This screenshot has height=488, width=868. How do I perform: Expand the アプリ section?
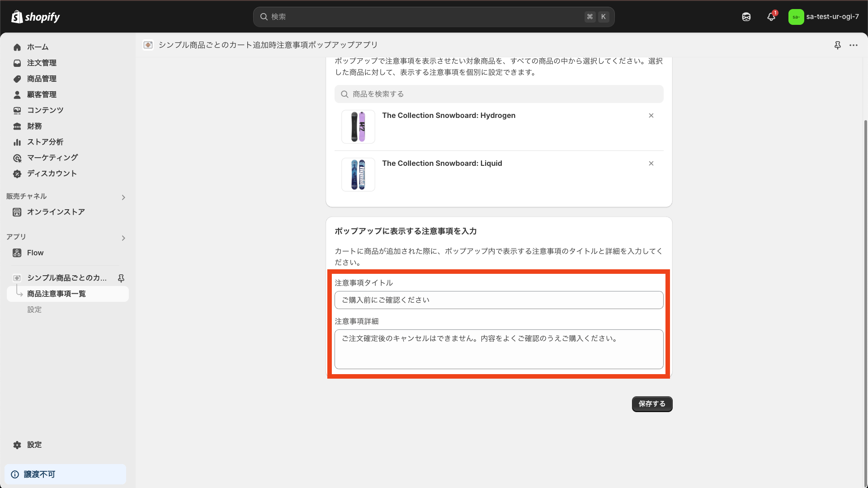coord(123,238)
